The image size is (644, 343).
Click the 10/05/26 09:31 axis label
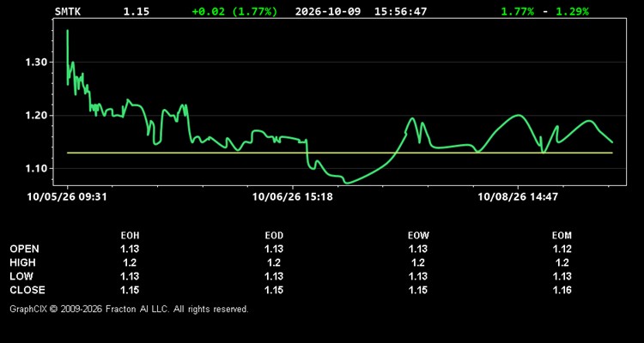67,197
